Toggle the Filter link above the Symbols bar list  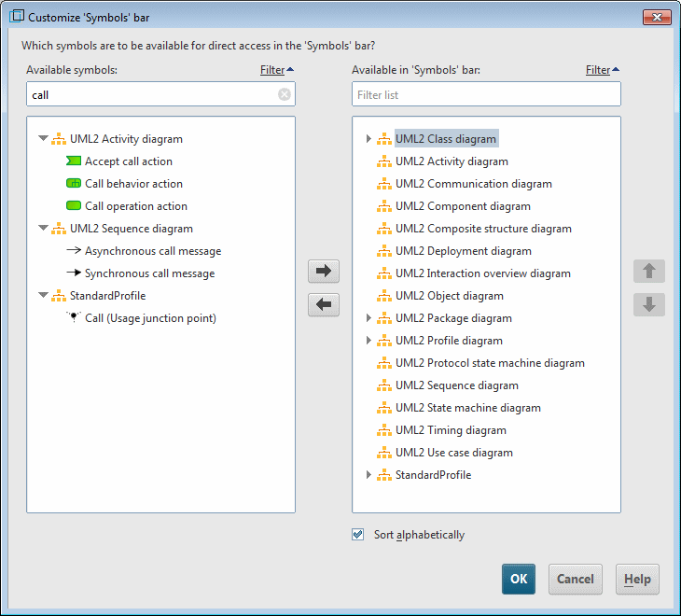pos(603,69)
